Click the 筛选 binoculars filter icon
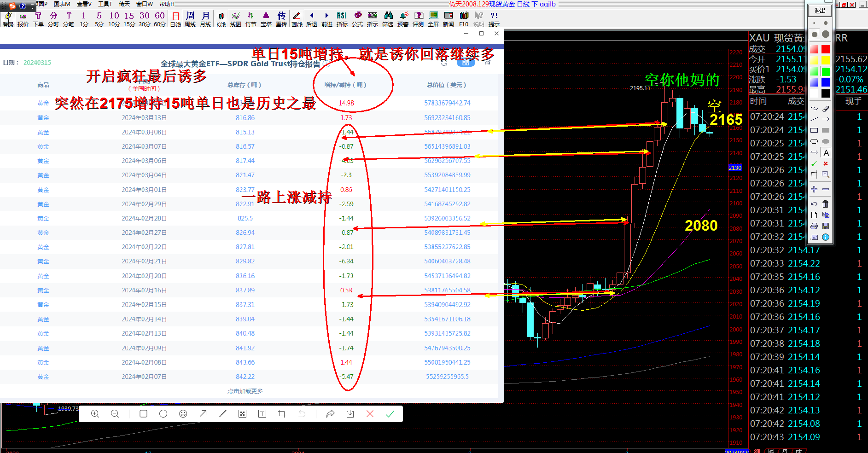Image resolution: width=868 pixels, height=453 pixels. click(x=388, y=19)
